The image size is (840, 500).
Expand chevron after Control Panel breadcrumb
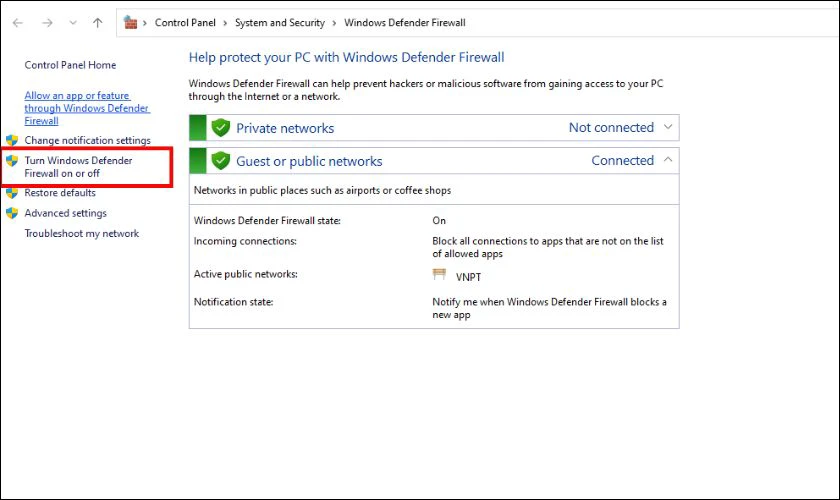click(x=225, y=23)
